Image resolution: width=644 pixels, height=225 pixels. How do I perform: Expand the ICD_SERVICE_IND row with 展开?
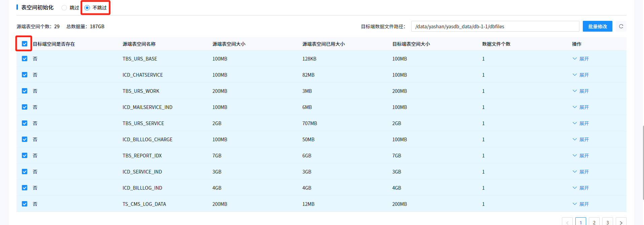pyautogui.click(x=581, y=172)
